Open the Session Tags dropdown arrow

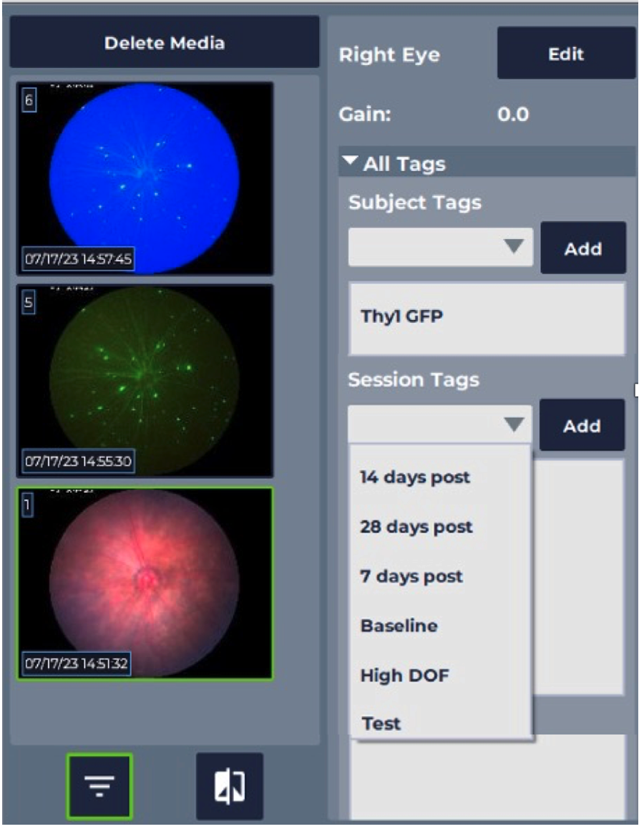(x=513, y=425)
